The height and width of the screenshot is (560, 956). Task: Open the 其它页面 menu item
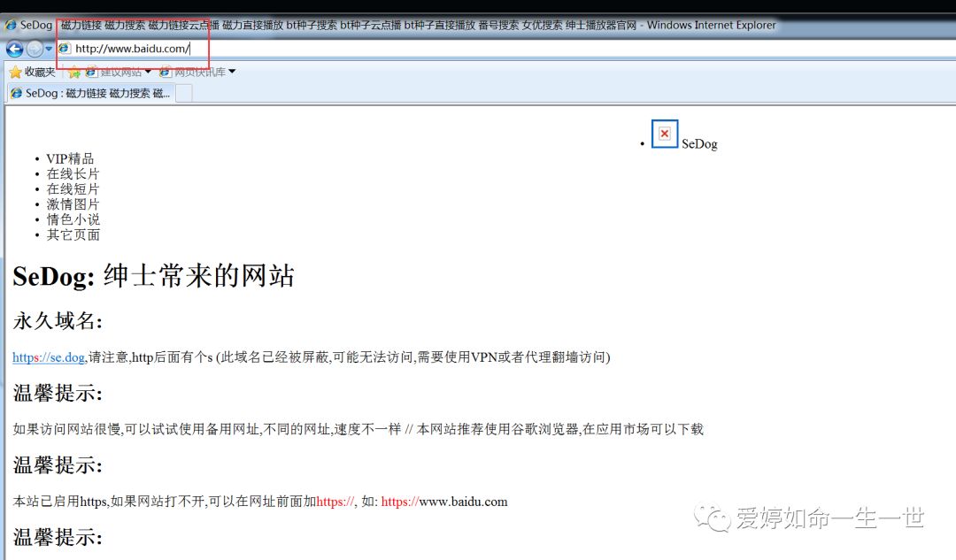(73, 234)
